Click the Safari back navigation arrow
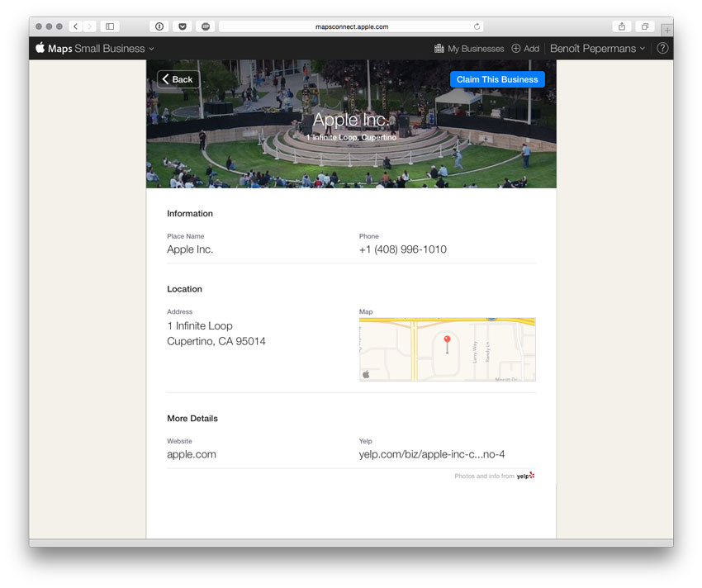Viewport: 702px width, 588px height. pos(76,26)
